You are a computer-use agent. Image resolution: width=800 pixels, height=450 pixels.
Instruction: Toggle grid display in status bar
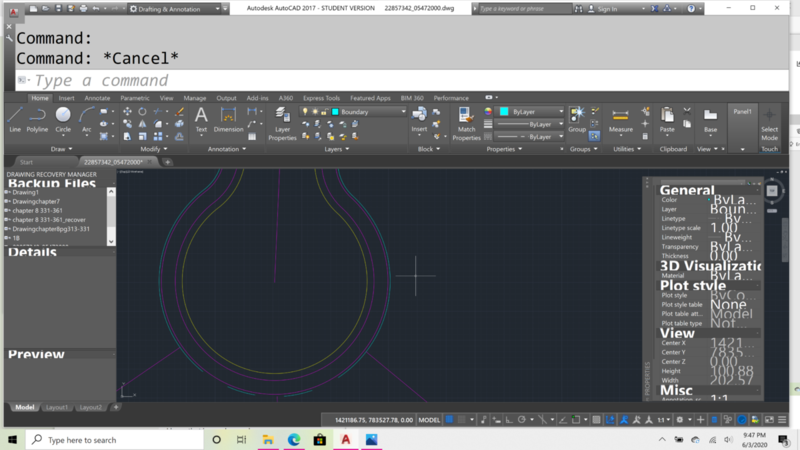pos(451,420)
